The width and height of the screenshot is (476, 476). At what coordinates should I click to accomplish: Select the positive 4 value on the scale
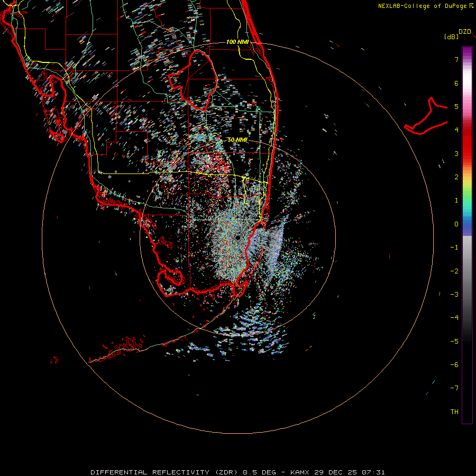pyautogui.click(x=456, y=130)
